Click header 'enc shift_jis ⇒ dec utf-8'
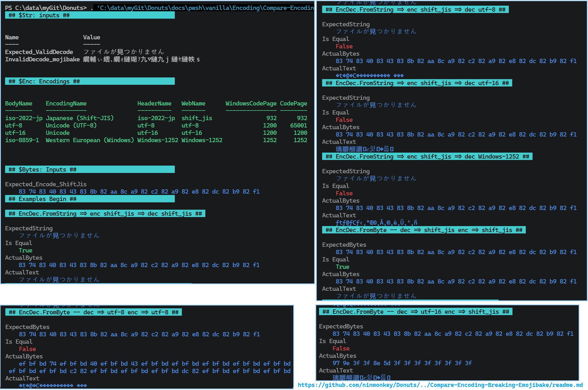This screenshot has height=390, width=588. (x=415, y=10)
